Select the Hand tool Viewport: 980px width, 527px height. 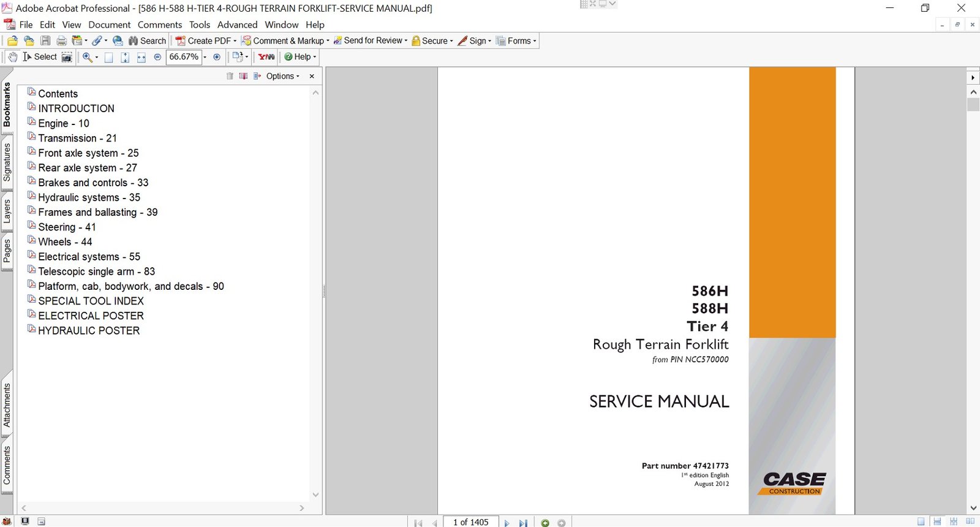[12, 57]
